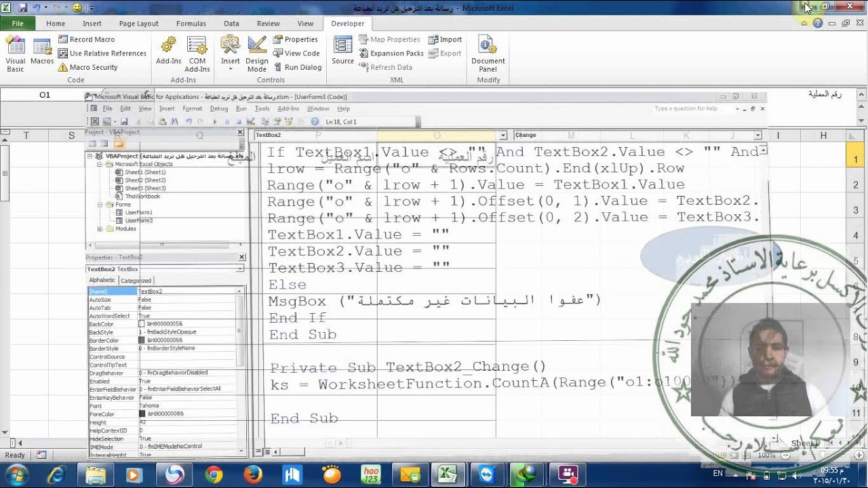The height and width of the screenshot is (488, 868).
Task: Click the Find binoculars icon in VBA toolbar
Action: [x=174, y=122]
